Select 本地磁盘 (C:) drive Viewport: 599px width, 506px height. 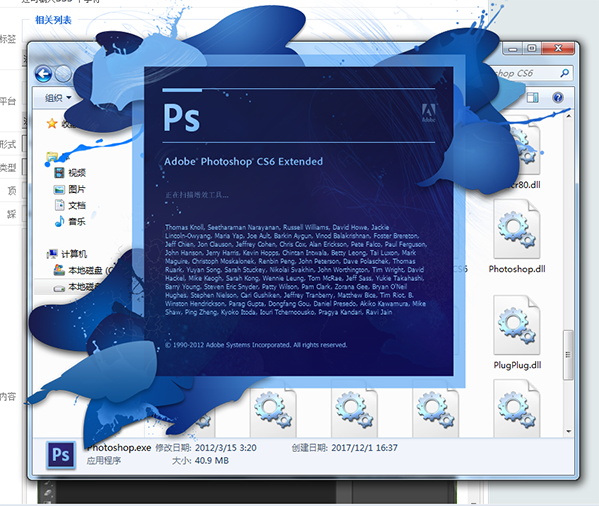[x=83, y=270]
